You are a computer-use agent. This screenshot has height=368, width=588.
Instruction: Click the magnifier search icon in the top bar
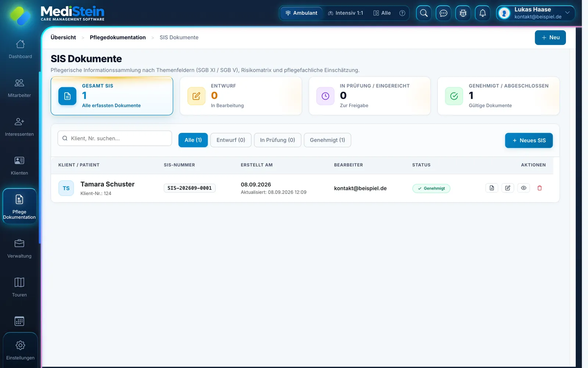[424, 13]
